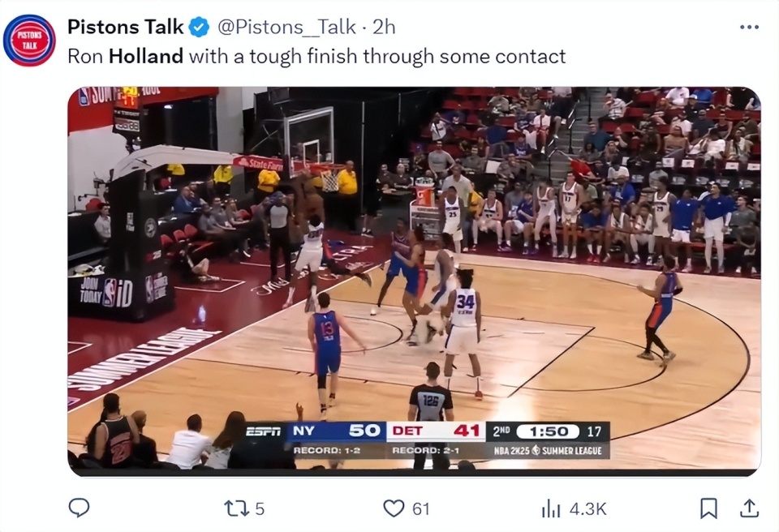Open the three-dot more options menu
This screenshot has width=779, height=532.
[749, 28]
